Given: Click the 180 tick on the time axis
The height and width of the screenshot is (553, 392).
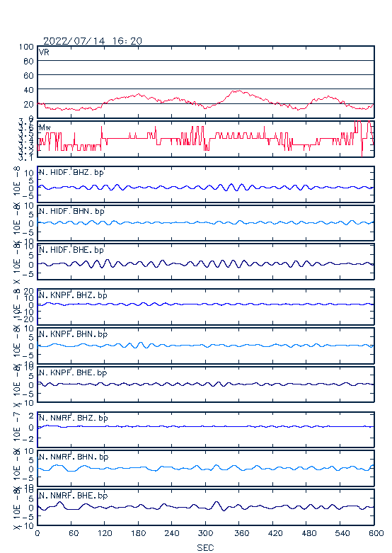Looking at the screenshot, I should (x=139, y=533).
